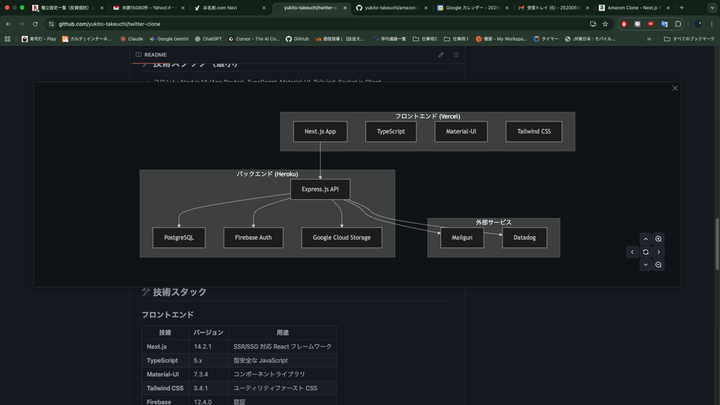Open the Claude bookmark

(x=130, y=38)
